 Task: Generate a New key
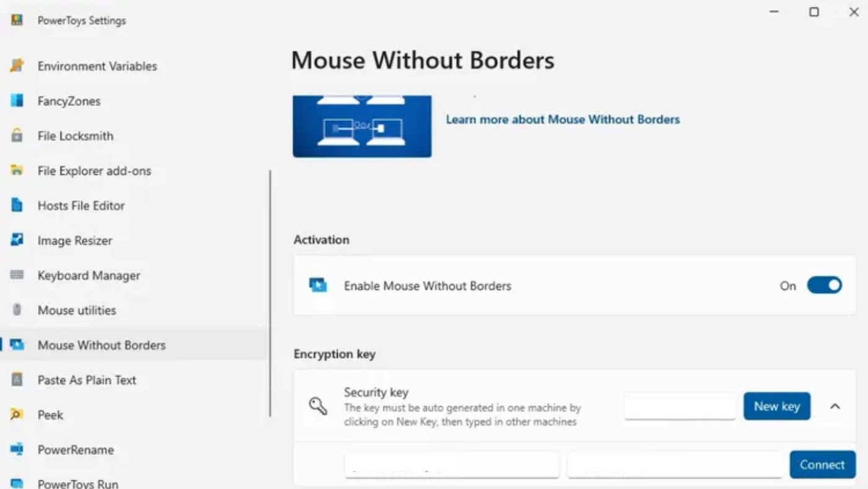coord(777,406)
